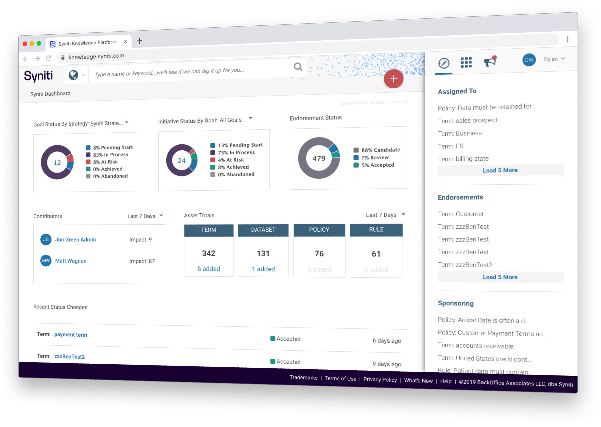
Task: Click the red plus add button
Action: tap(393, 78)
